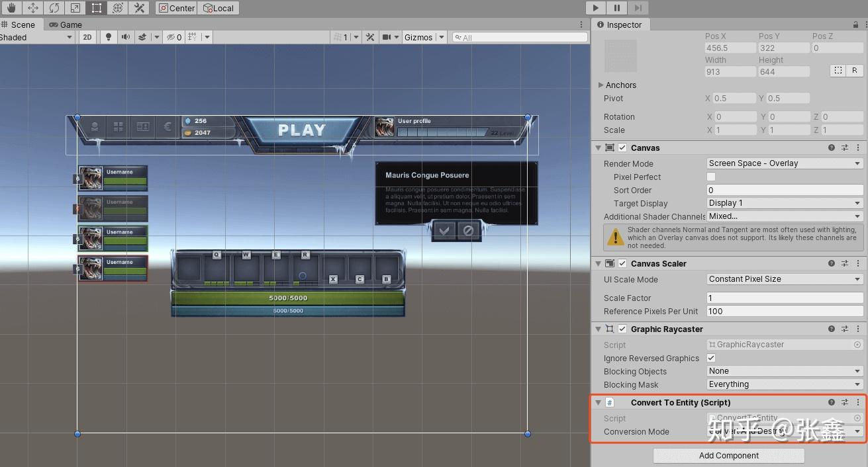Collapse the Graphic Raycaster component

(598, 329)
